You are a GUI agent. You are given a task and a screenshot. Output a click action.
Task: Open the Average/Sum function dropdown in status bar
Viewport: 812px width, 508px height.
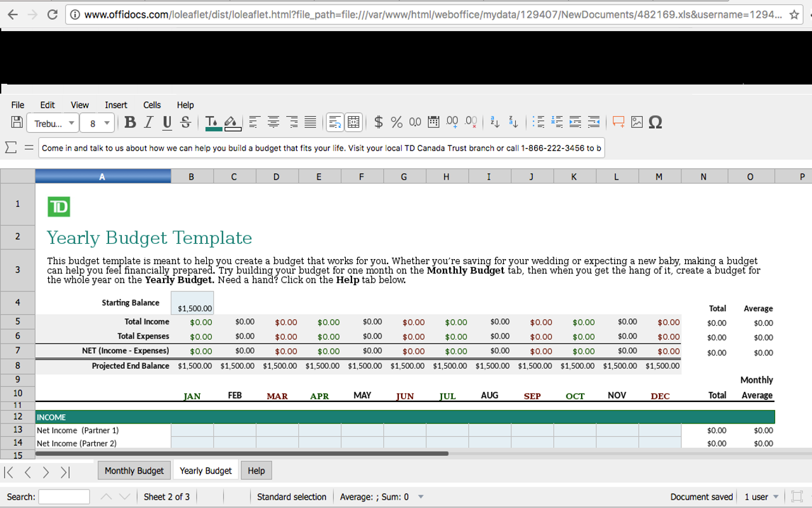pyautogui.click(x=421, y=497)
